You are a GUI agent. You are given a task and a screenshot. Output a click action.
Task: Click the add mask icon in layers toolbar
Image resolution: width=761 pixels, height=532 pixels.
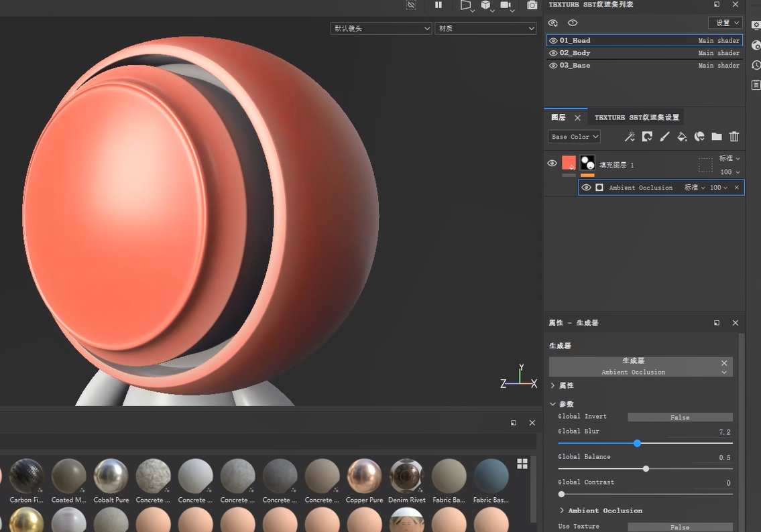coord(647,137)
